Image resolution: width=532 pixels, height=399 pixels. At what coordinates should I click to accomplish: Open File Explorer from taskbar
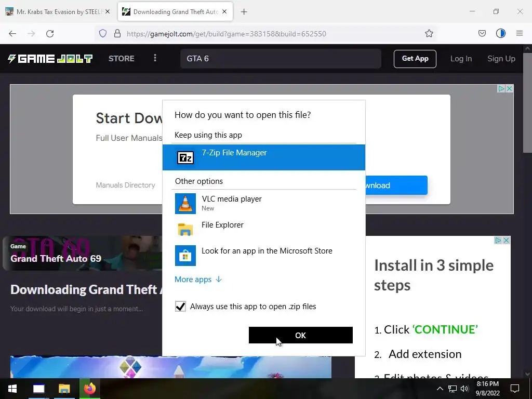(64, 389)
